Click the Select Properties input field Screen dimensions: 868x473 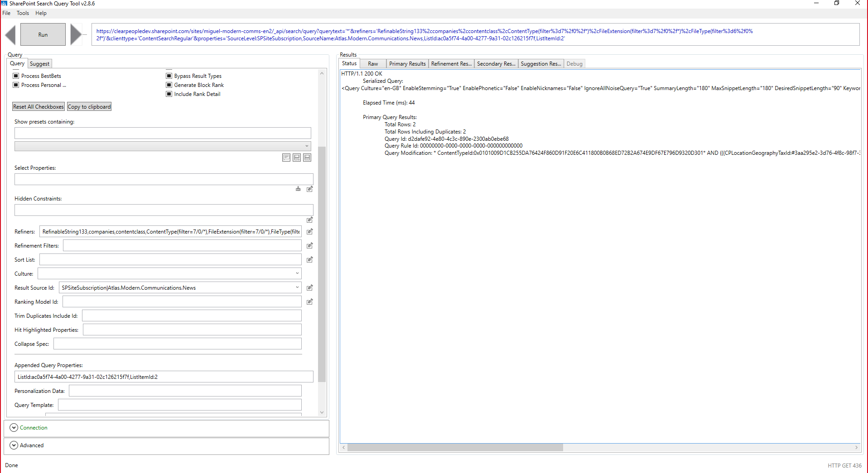164,179
